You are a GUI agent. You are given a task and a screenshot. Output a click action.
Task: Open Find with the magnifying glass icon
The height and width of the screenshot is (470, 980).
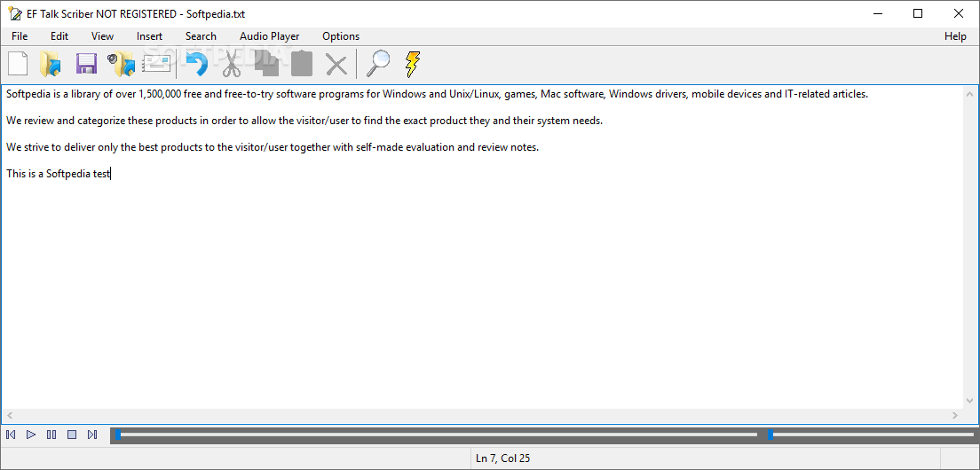pos(377,64)
